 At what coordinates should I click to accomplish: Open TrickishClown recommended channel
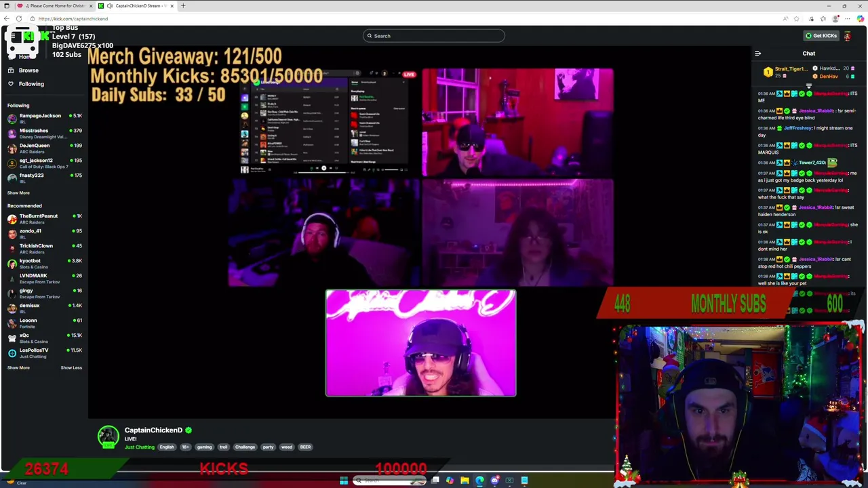click(x=44, y=249)
